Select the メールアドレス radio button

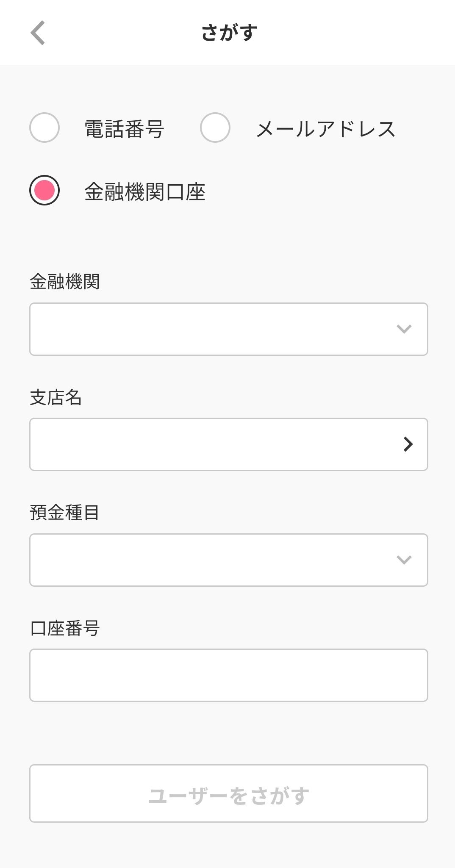tap(215, 128)
